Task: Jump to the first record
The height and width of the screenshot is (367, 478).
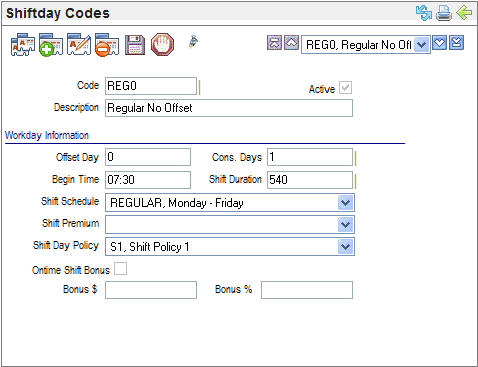Action: click(275, 43)
